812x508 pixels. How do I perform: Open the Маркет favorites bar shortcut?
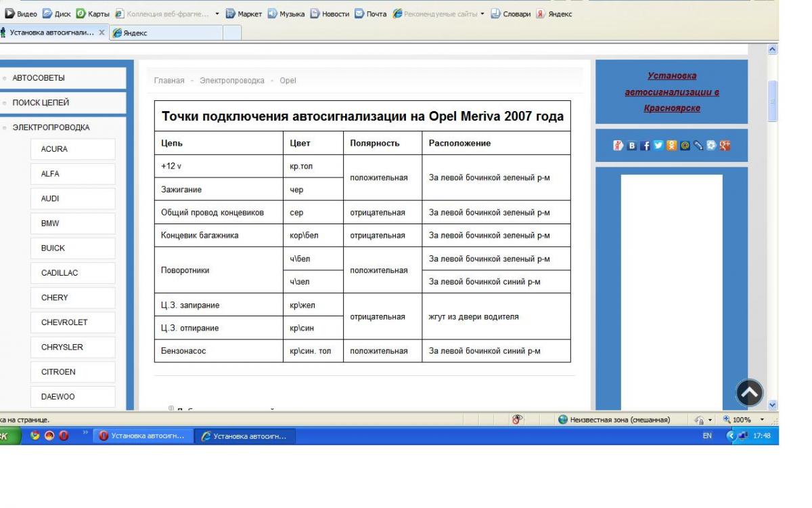click(x=242, y=14)
